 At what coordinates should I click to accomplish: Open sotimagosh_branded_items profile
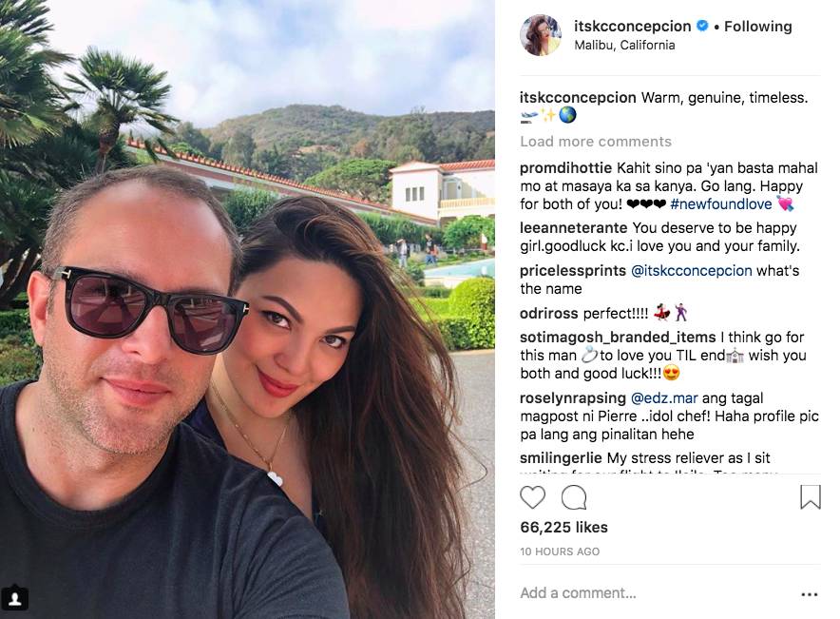pyautogui.click(x=618, y=338)
